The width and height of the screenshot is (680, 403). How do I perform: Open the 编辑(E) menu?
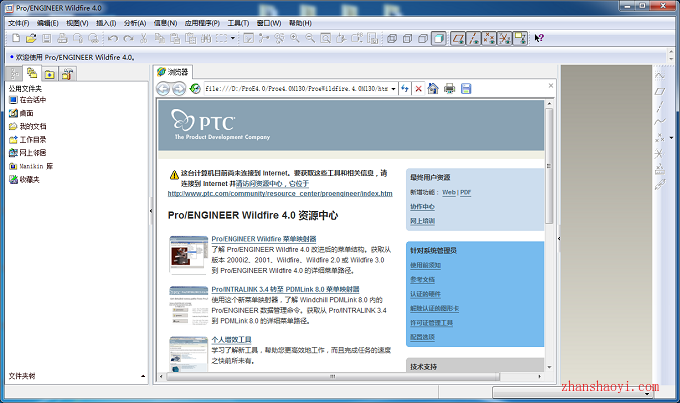coord(47,23)
